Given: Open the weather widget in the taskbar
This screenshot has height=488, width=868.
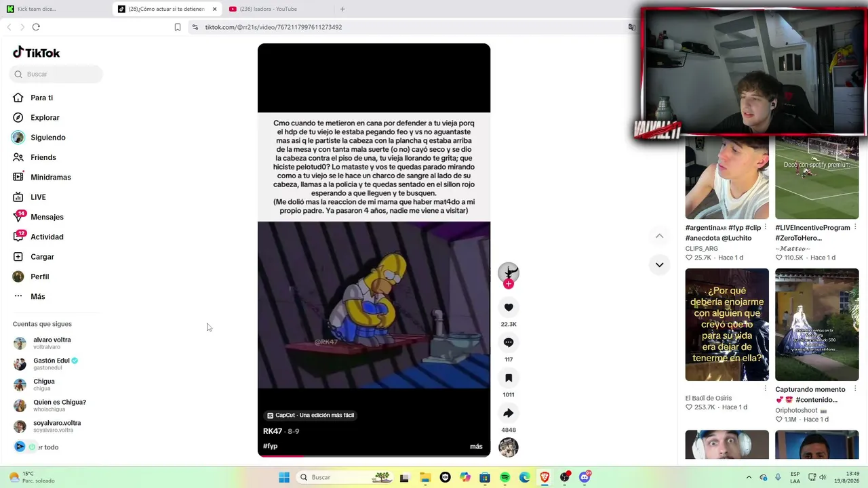Looking at the screenshot, I should (x=31, y=477).
